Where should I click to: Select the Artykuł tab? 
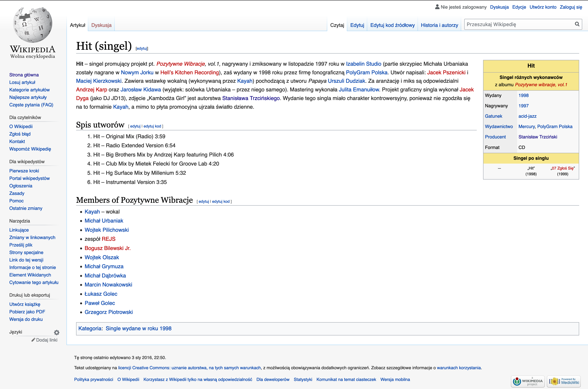(x=77, y=25)
